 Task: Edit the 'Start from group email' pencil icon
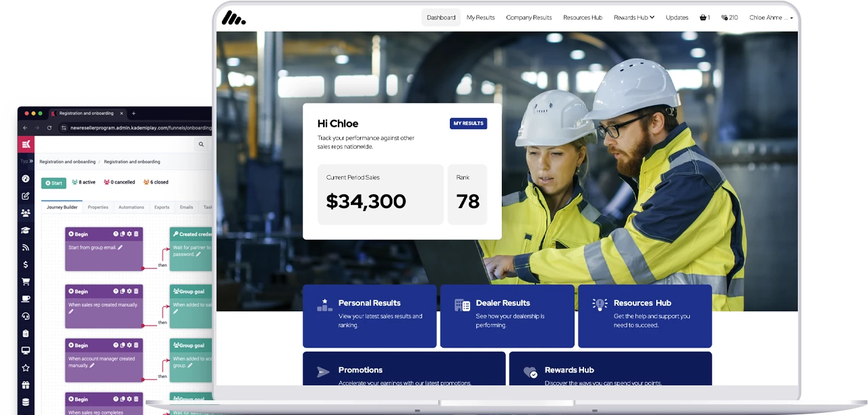pos(121,247)
